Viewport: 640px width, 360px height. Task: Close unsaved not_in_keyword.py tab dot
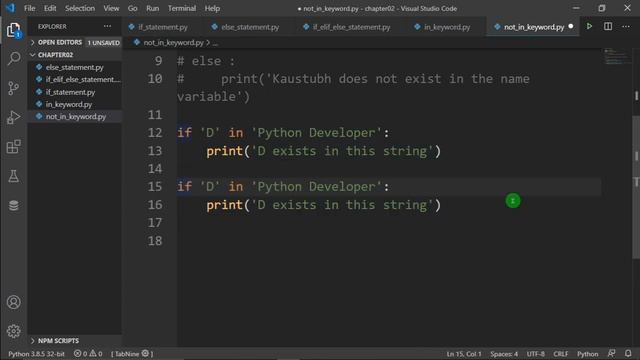(x=571, y=27)
